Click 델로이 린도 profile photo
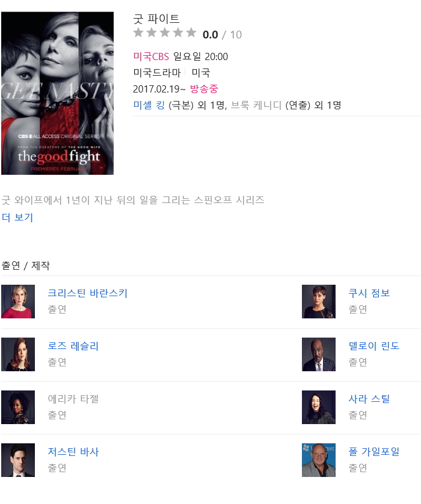Image resolution: width=421 pixels, height=504 pixels. pyautogui.click(x=319, y=354)
